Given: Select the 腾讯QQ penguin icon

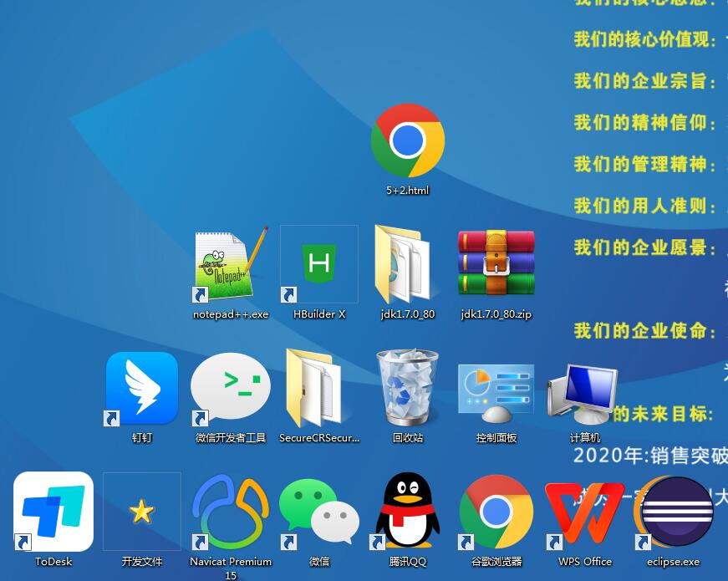Looking at the screenshot, I should coord(407,512).
